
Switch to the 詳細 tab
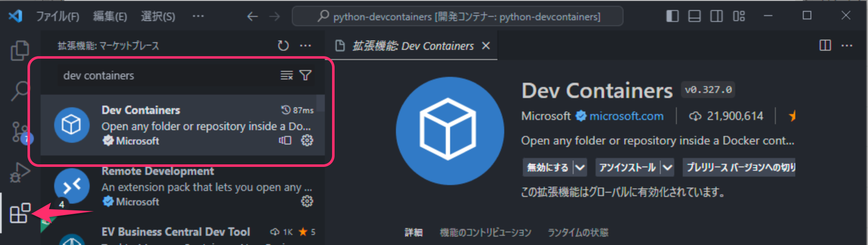(x=414, y=233)
